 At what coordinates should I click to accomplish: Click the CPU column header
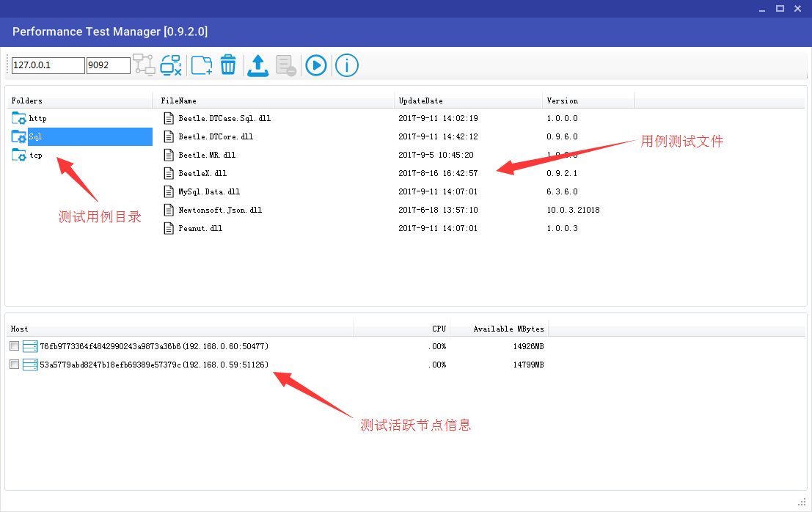coord(402,329)
